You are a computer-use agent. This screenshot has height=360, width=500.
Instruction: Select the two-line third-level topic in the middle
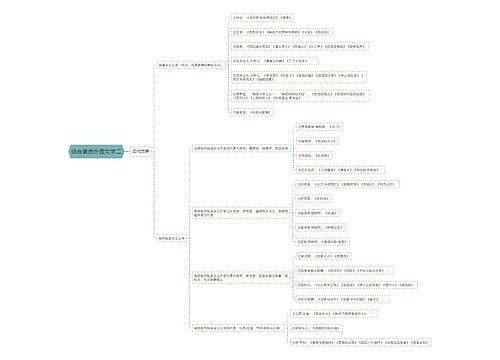pyautogui.click(x=241, y=213)
